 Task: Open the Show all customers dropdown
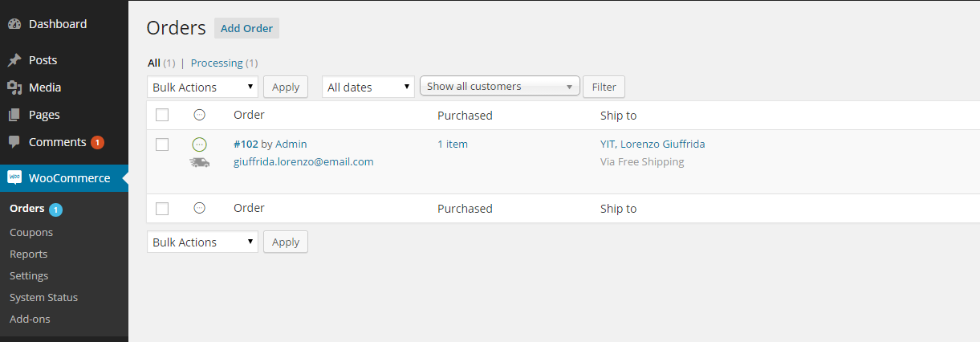(x=500, y=87)
